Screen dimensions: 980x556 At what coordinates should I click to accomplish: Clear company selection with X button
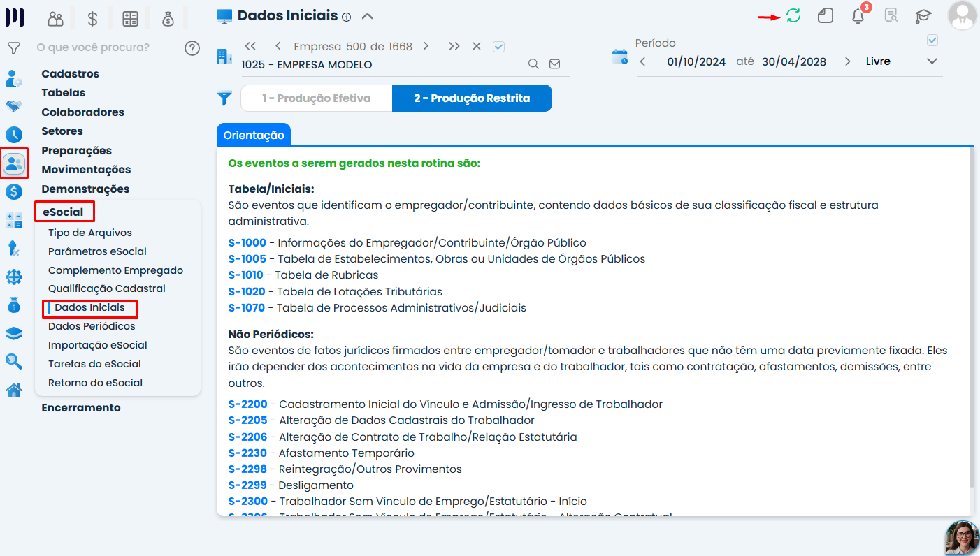(x=477, y=47)
